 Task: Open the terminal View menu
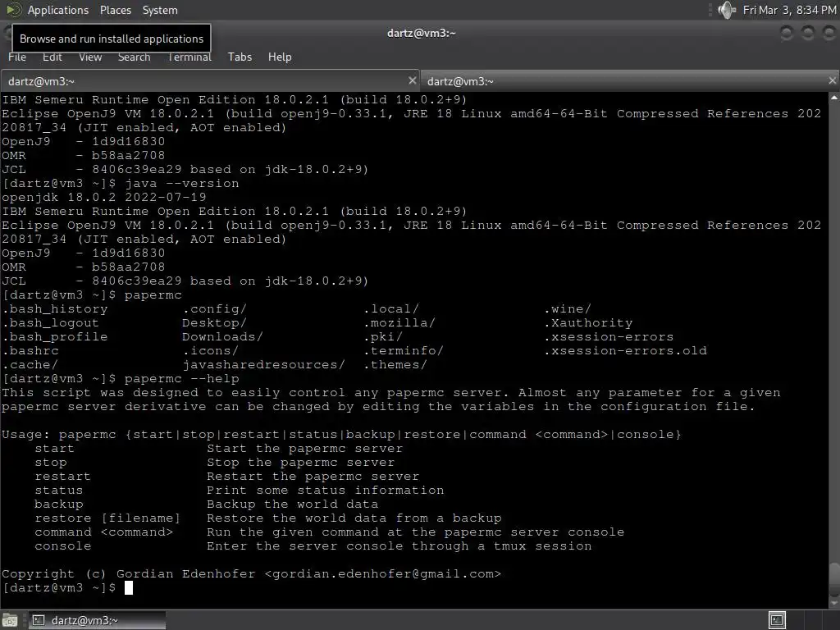click(x=90, y=57)
